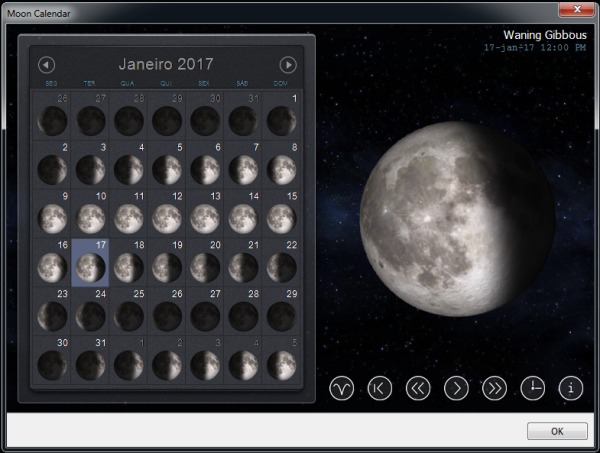
Task: Select January 12 moon cell
Action: [165, 215]
